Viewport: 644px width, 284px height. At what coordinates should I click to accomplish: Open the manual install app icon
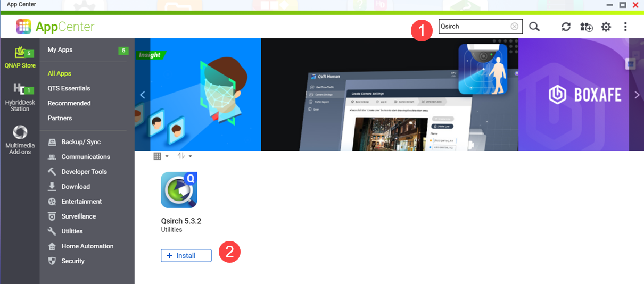coord(586,27)
